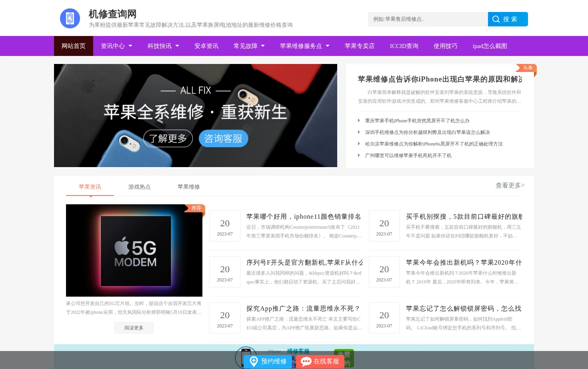Open article 探究App推广之路
This screenshot has height=369, width=588.
303,309
